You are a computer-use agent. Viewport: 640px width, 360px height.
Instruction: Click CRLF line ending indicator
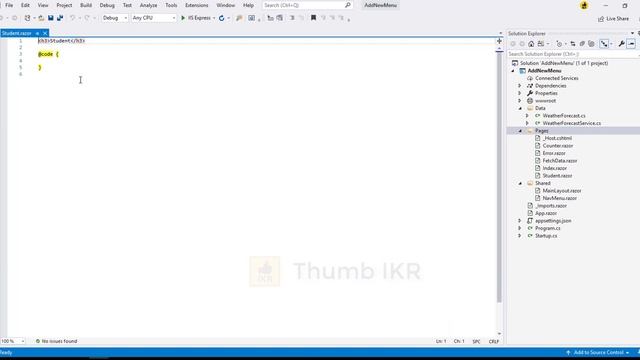click(x=494, y=341)
